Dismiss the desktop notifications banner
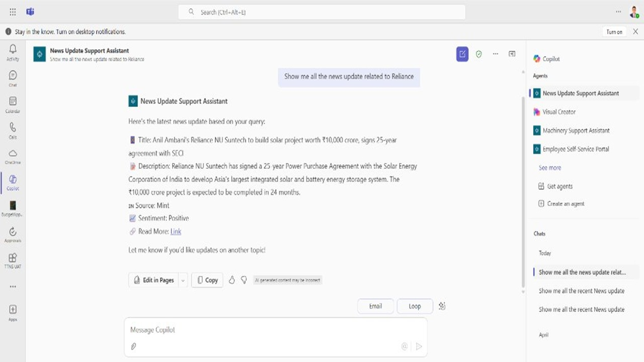Screen dimensions: 644x362 [x=635, y=31]
